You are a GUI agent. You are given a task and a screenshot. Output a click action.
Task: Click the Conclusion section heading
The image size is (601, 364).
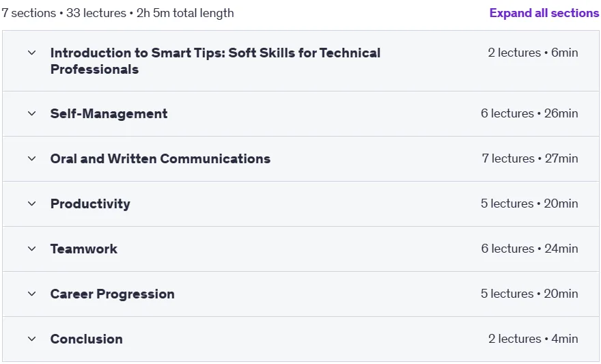(86, 339)
